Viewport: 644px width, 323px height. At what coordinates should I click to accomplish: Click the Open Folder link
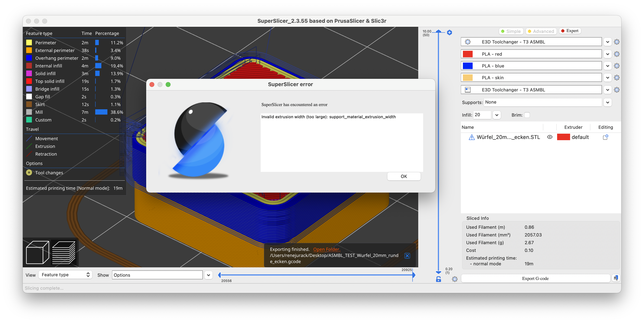326,249
